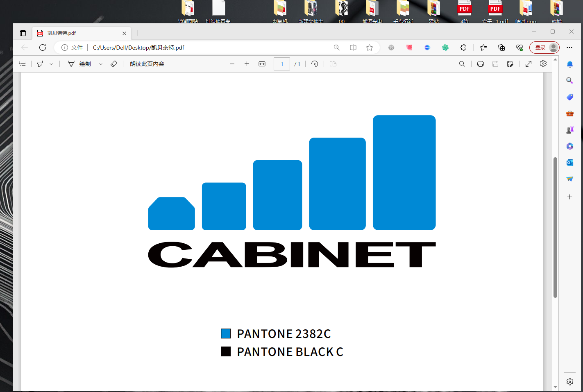The height and width of the screenshot is (392, 583).
Task: Select the highlighter tool
Action: tap(40, 64)
